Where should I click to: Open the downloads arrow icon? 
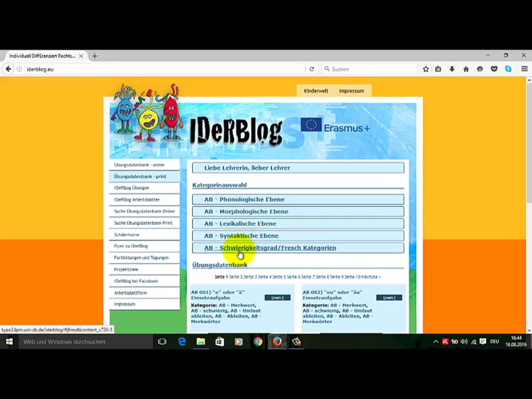(x=452, y=69)
